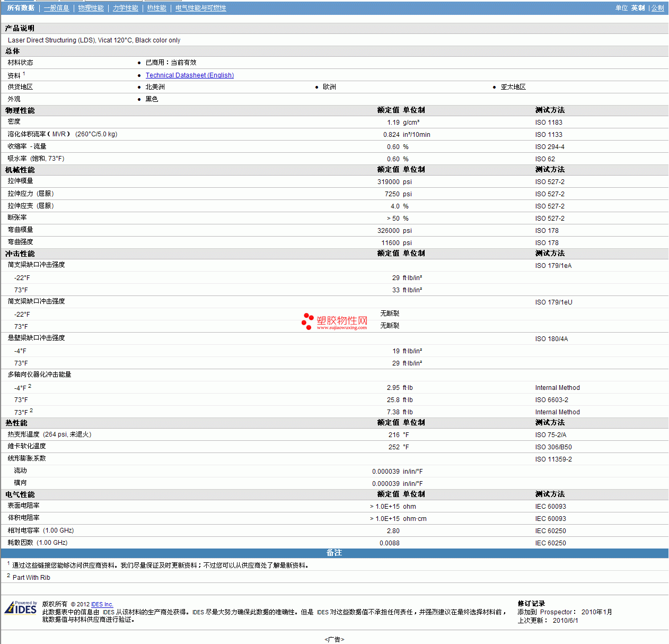Screen dimensions: 669x644
Task: Go to the 热性能 tab
Action: pos(156,8)
